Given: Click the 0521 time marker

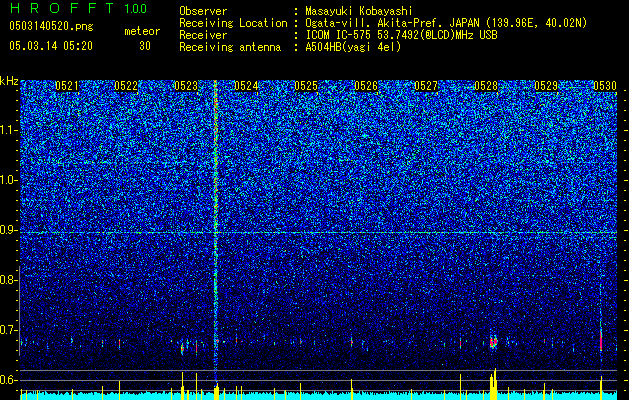Looking at the screenshot, I should (x=67, y=86).
